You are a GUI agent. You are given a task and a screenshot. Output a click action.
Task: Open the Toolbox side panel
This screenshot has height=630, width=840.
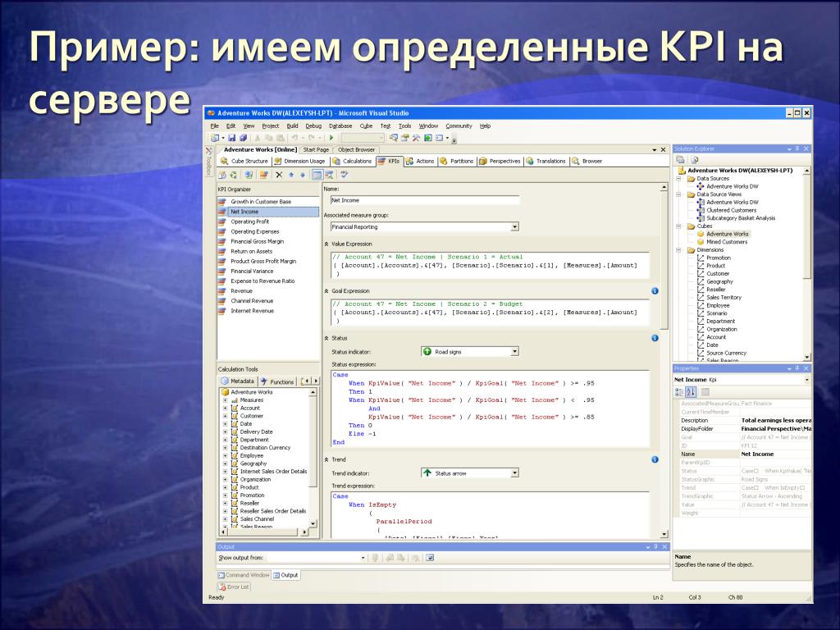coord(209,162)
